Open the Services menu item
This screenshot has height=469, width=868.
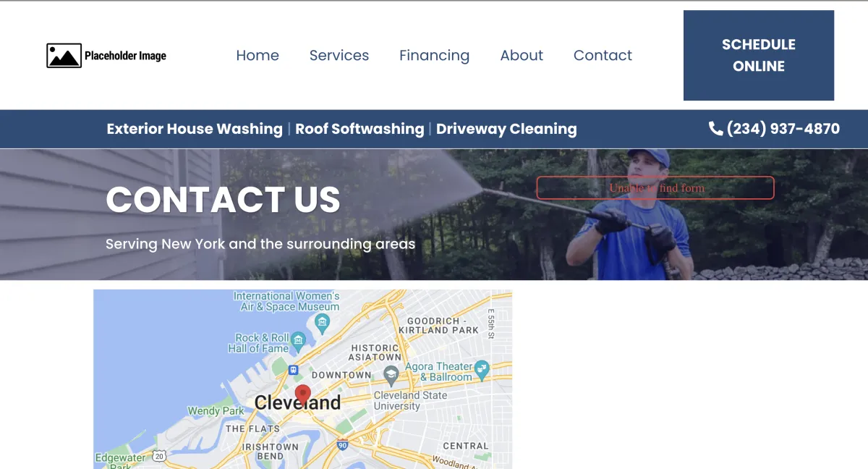click(x=339, y=56)
